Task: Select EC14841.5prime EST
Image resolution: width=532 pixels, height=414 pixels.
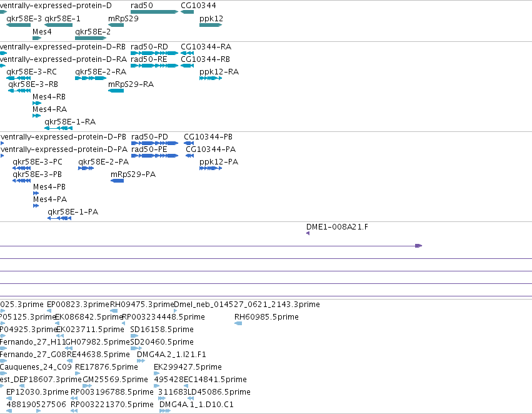Action: pos(186,386)
